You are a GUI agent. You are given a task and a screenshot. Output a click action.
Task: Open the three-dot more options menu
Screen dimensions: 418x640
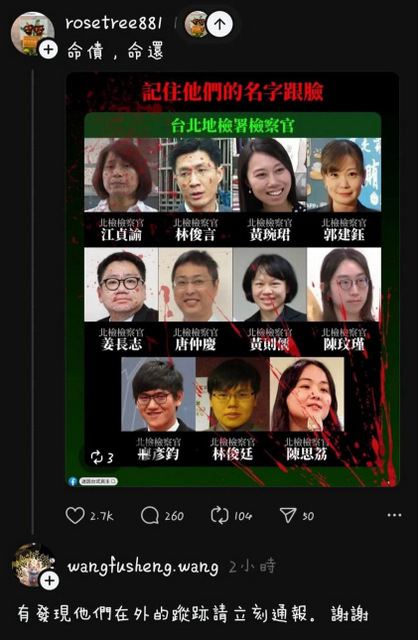394,515
